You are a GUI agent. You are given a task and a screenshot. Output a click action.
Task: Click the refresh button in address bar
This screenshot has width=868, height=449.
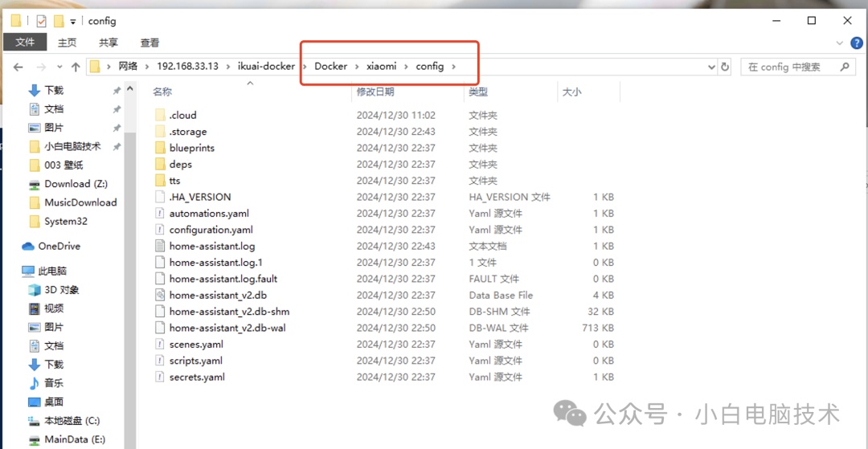click(x=725, y=67)
